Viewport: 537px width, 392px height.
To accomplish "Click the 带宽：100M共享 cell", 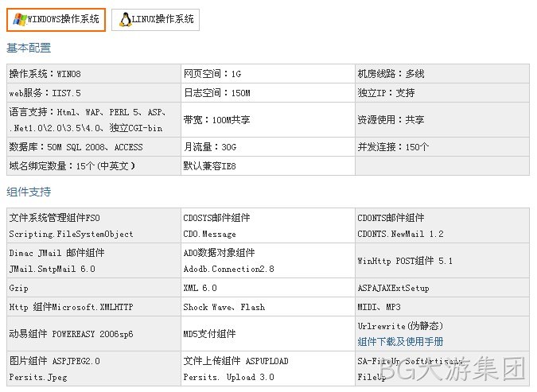I will pos(268,120).
